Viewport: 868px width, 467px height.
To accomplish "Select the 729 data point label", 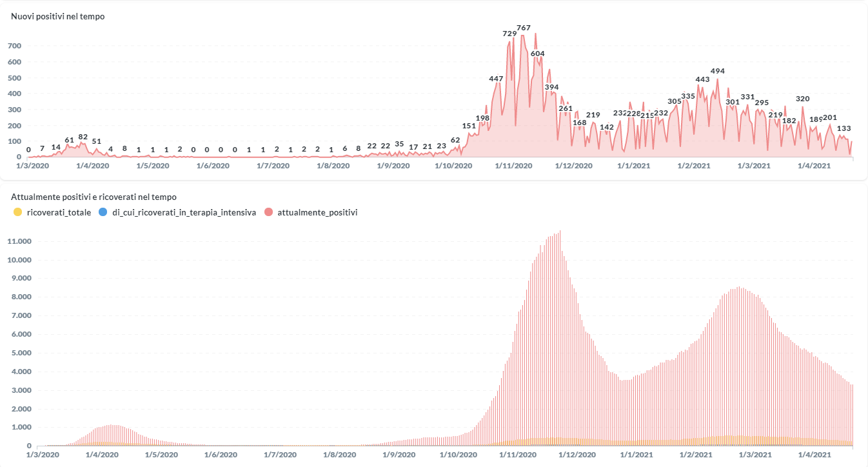I will (x=509, y=34).
